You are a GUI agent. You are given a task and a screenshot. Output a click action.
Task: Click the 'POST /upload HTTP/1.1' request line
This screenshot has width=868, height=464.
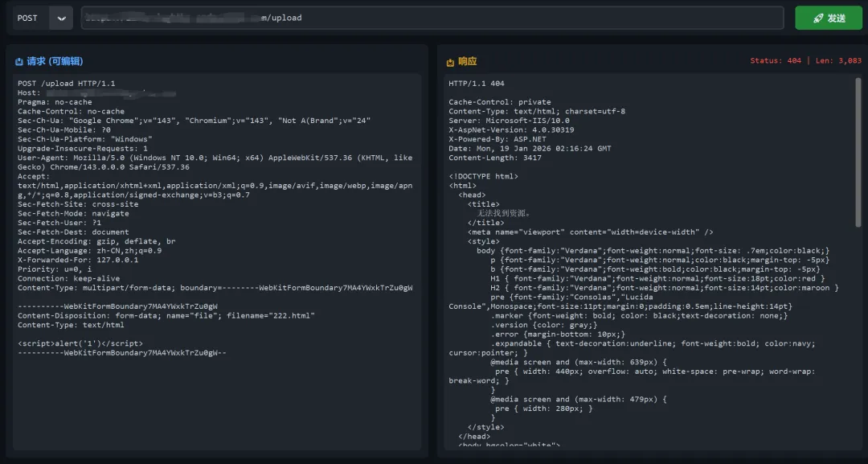click(67, 84)
